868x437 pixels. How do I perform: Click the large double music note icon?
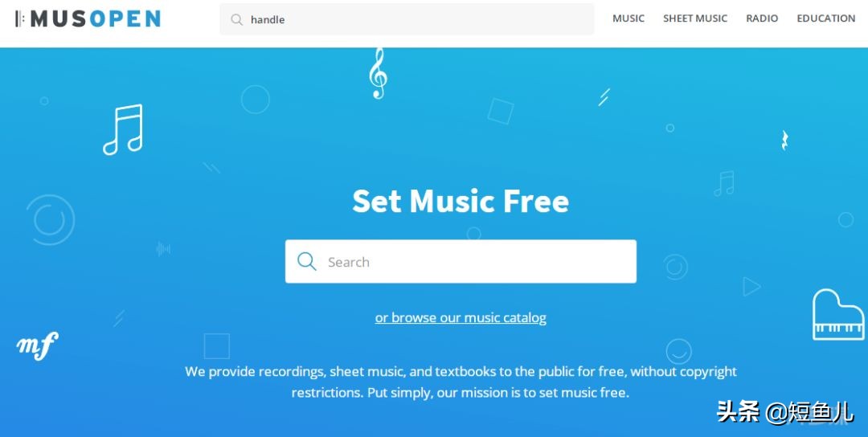click(123, 129)
